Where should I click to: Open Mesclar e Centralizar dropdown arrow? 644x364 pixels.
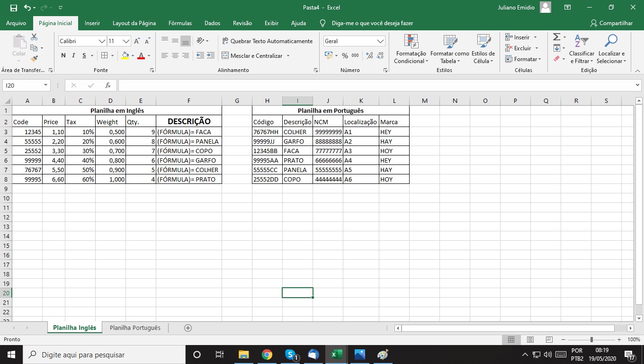click(x=288, y=56)
